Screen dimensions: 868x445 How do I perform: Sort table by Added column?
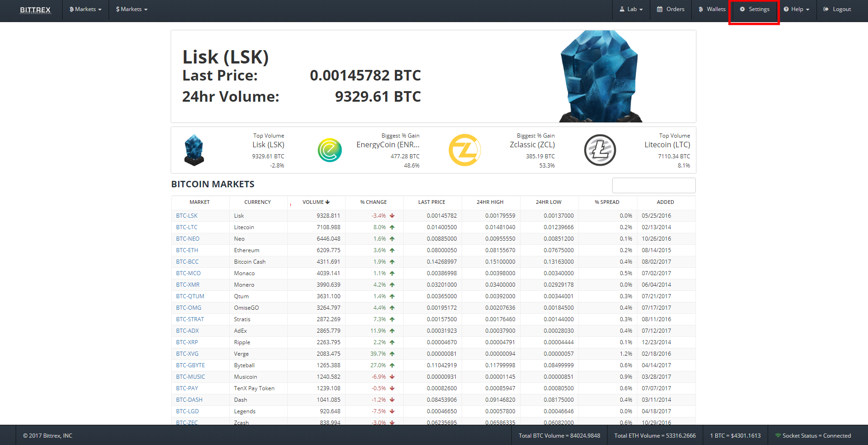tap(665, 202)
